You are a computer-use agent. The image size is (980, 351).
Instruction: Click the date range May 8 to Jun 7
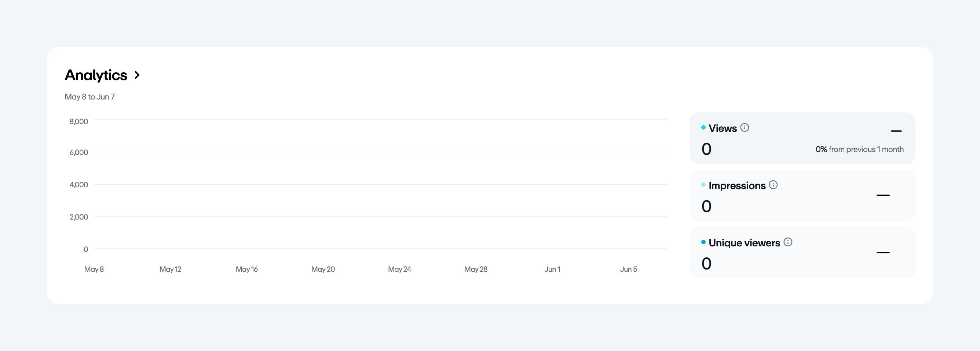click(90, 97)
